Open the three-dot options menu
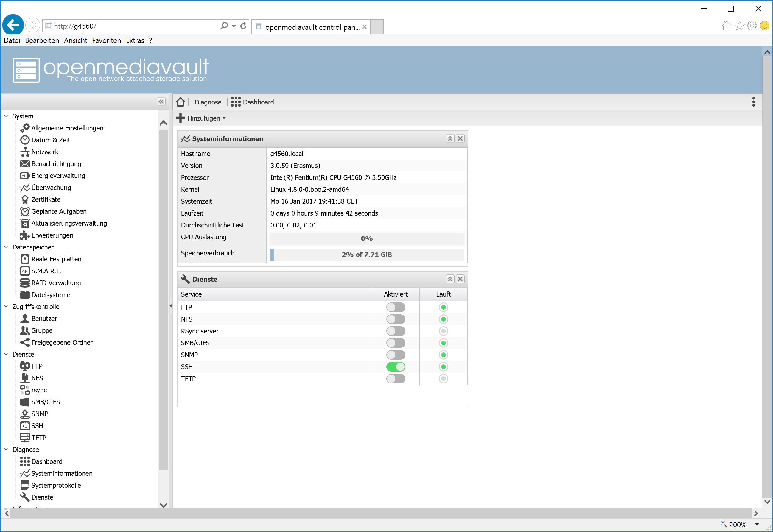 (753, 102)
